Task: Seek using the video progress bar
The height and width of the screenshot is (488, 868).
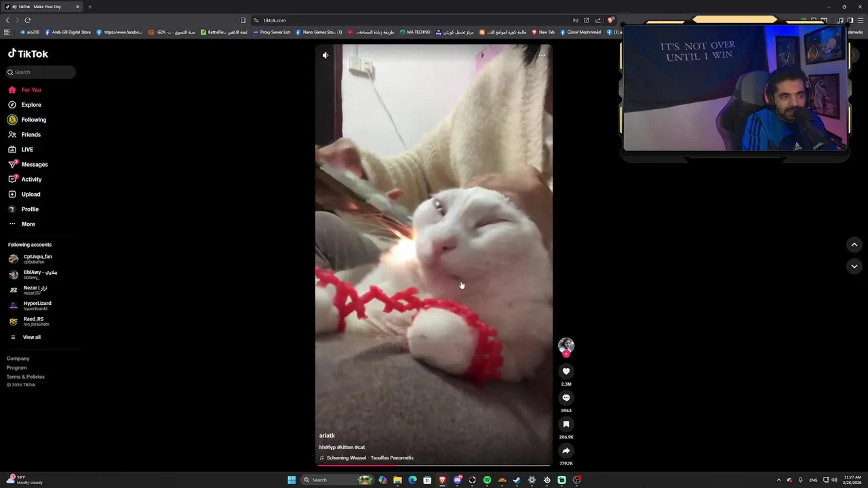Action: 434,465
